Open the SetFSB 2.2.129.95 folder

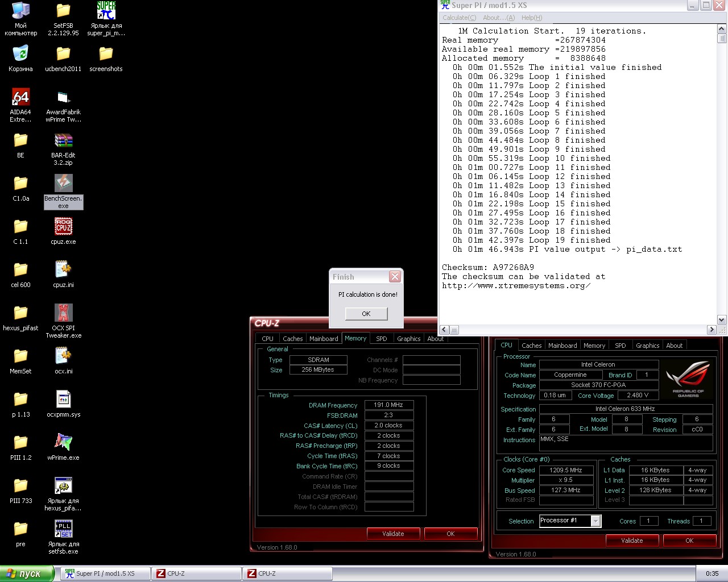point(63,18)
